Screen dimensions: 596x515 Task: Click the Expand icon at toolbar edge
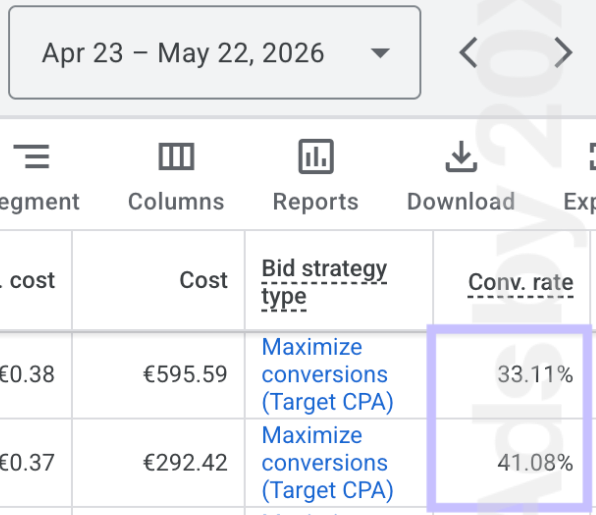point(592,156)
